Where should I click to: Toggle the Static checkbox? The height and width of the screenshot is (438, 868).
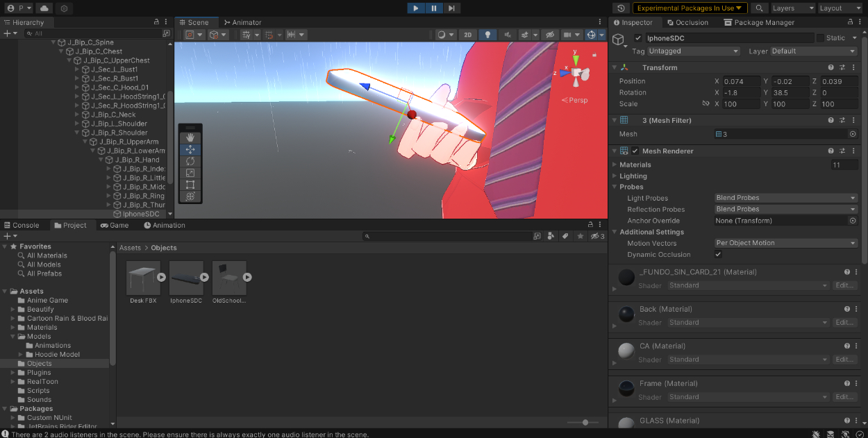click(x=820, y=38)
